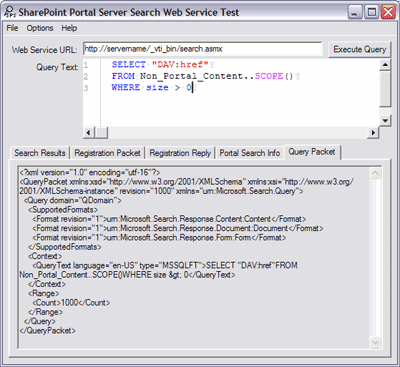Image resolution: width=400 pixels, height=367 pixels.
Task: Click in the Web Service URL field
Action: pyautogui.click(x=203, y=49)
